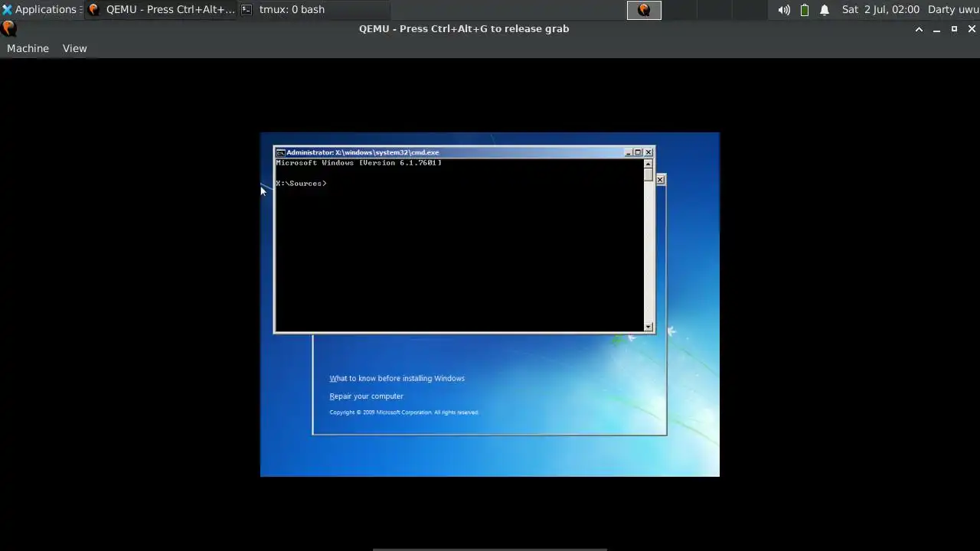Minimize the cmd.exe Administrator window
Screen dimensions: 980x551
click(x=629, y=152)
